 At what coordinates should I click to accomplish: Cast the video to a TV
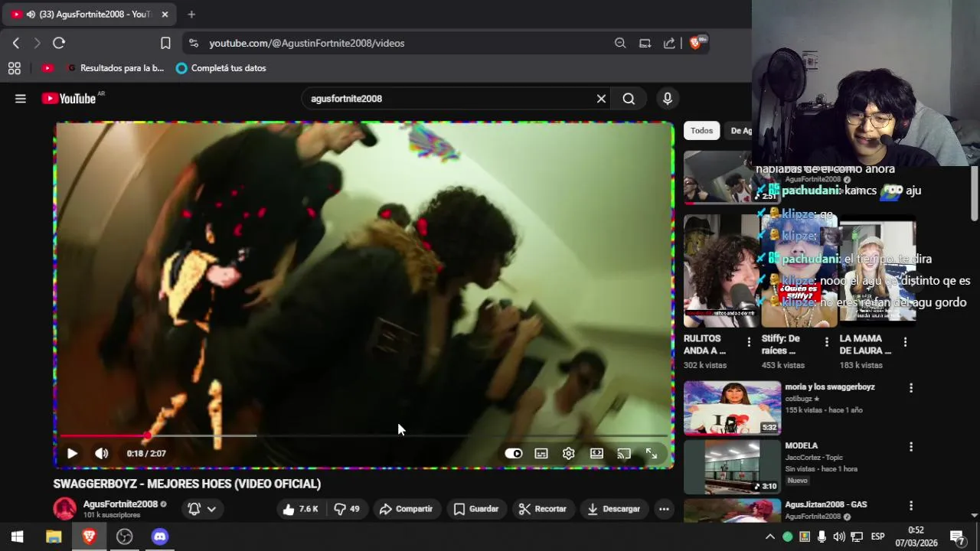(624, 453)
